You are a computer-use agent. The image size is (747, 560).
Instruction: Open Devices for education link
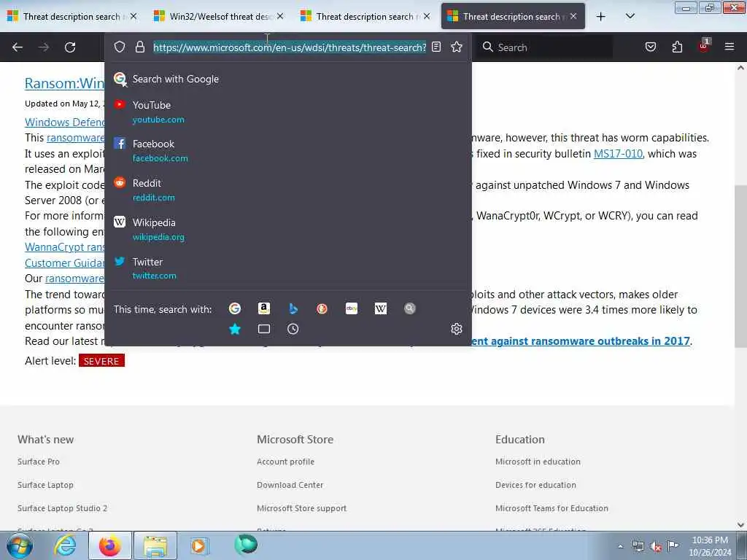(x=535, y=485)
